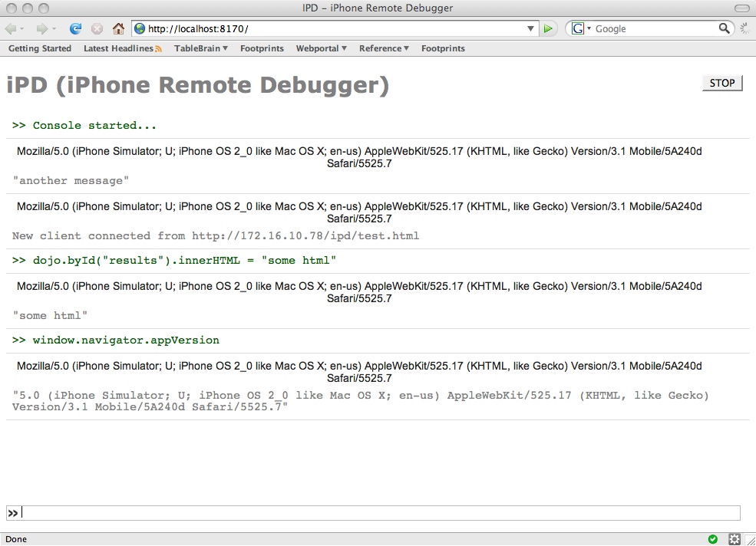
Task: Click the iPD (iPhone Remote Debugger) heading
Action: coord(198,85)
